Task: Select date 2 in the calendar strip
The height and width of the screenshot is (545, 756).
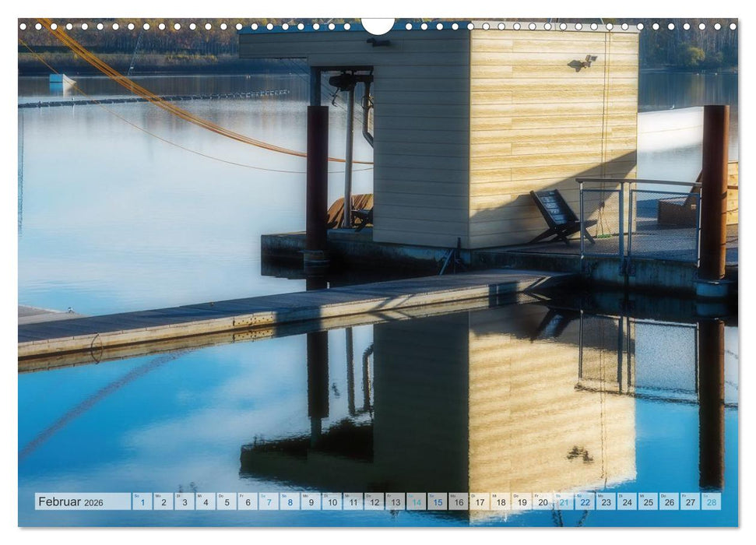Action: tap(164, 502)
